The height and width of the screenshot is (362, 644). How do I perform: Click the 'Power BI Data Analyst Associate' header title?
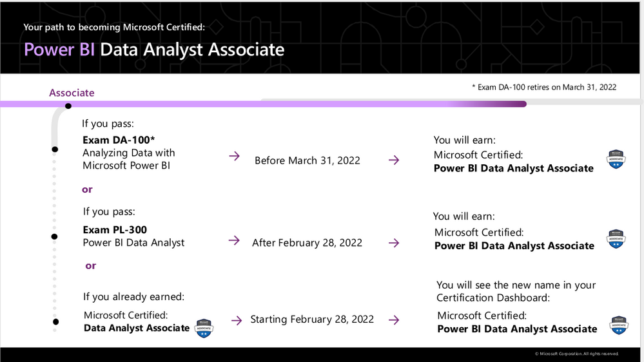coord(154,50)
